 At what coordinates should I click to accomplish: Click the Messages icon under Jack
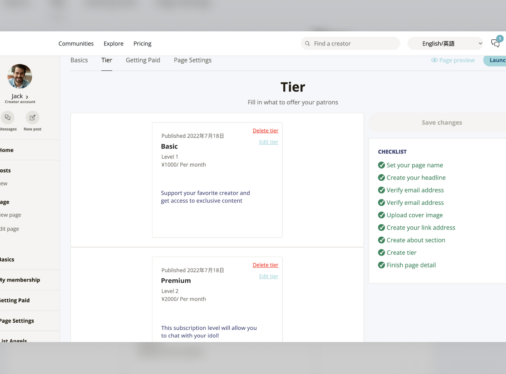pos(7,117)
